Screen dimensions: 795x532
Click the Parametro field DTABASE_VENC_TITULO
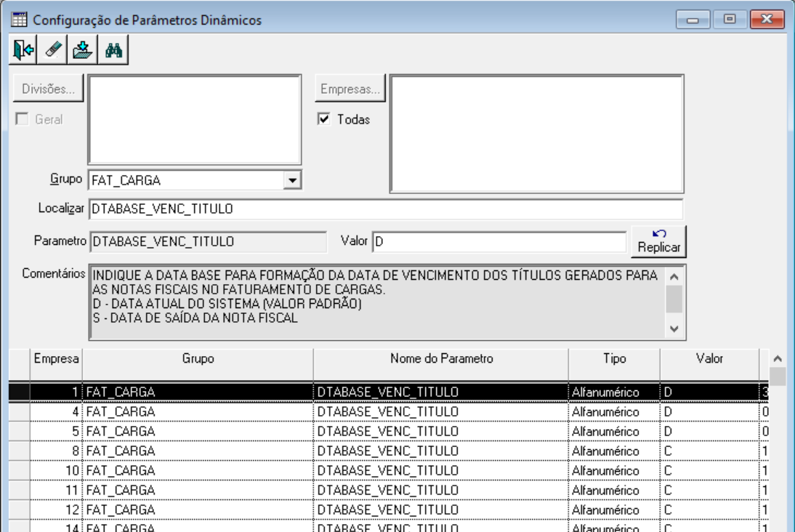pyautogui.click(x=208, y=241)
